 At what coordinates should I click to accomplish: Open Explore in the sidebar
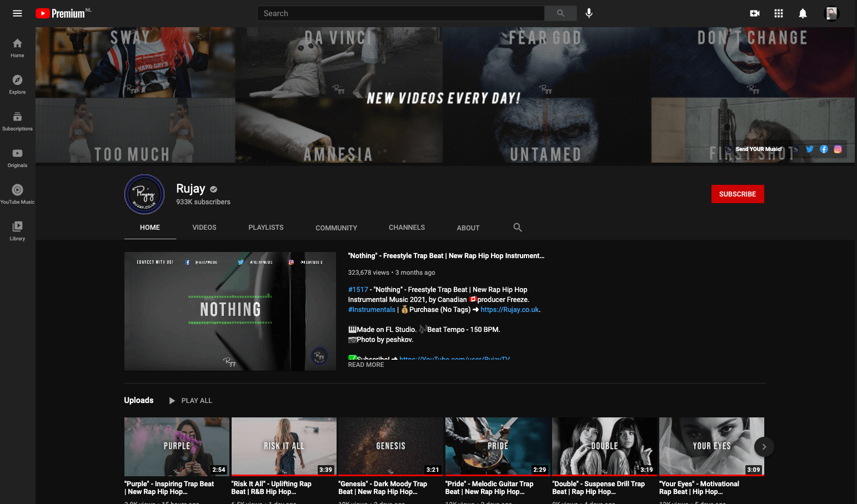click(17, 84)
